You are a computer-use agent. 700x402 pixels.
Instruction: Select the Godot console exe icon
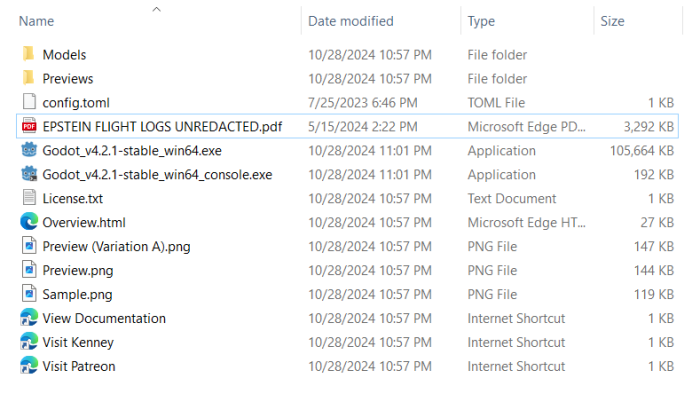coord(28,175)
